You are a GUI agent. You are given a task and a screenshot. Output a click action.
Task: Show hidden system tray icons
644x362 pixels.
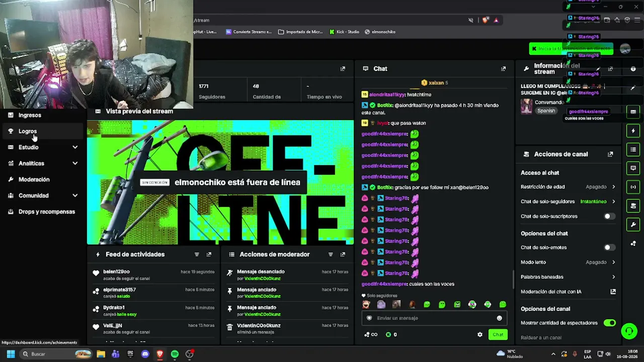tap(553, 354)
